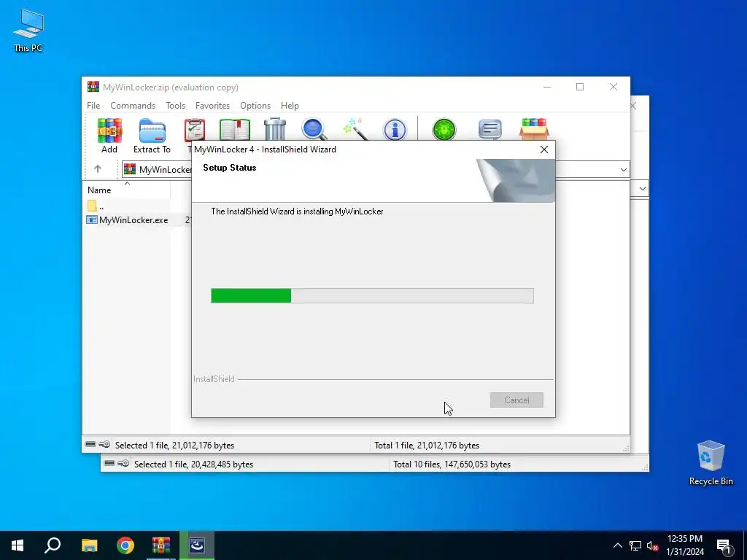Click the Add archive toolbar icon
This screenshot has height=560, width=747.
109,131
